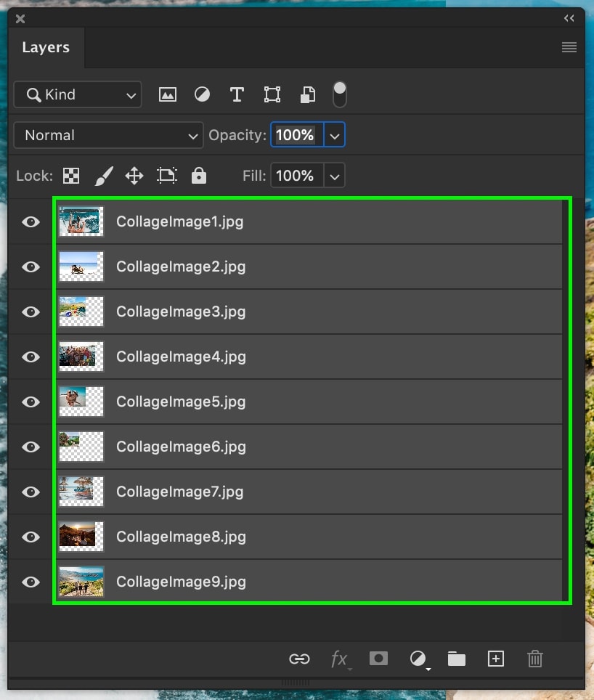Screen dimensions: 594x700
Task: Filter layers by adjustment layer icon
Action: pos(202,94)
